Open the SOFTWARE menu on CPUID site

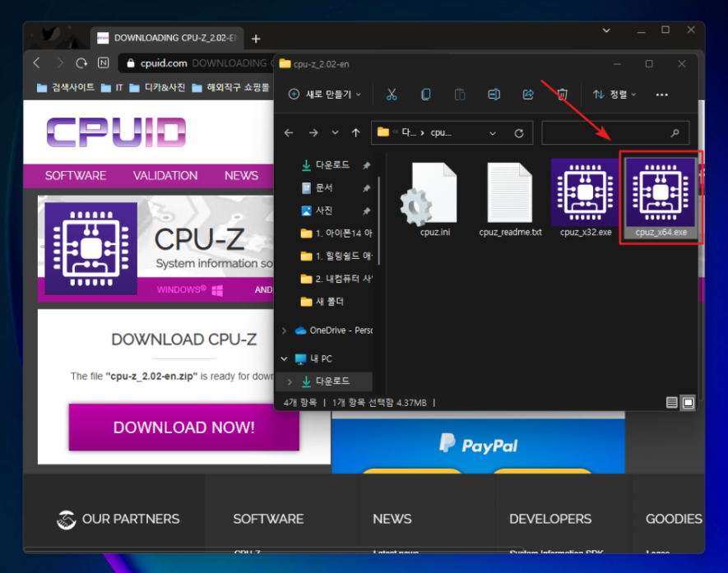coord(76,175)
